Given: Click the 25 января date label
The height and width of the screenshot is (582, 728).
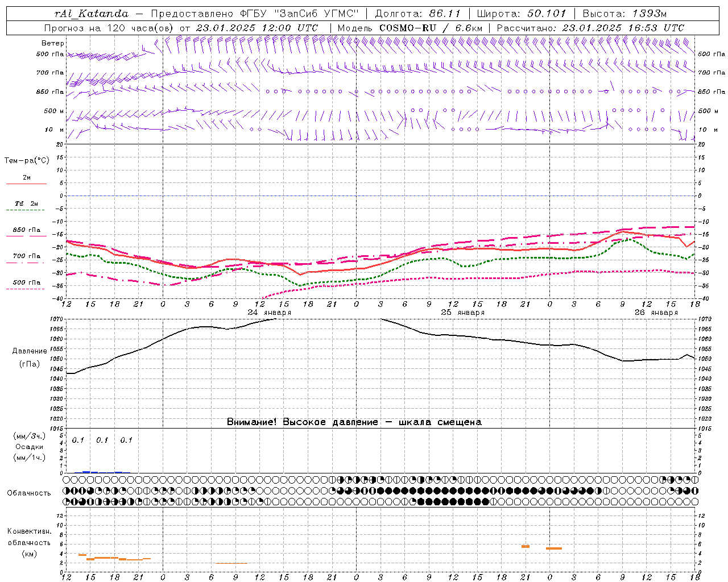Looking at the screenshot, I should 463,313.
